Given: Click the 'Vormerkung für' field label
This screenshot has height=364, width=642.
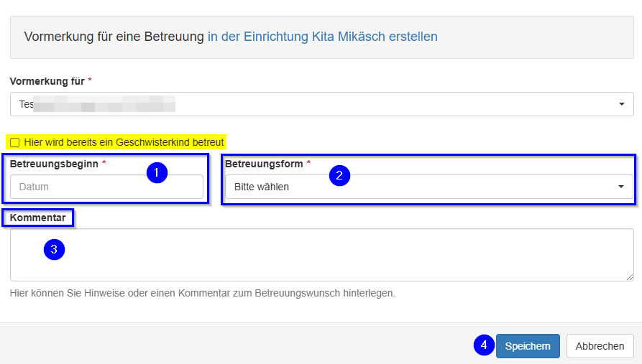Looking at the screenshot, I should point(47,80).
